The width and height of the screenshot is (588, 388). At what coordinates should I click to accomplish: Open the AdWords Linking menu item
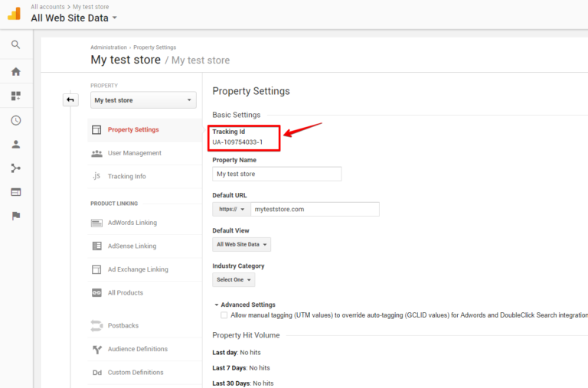(x=145, y=223)
